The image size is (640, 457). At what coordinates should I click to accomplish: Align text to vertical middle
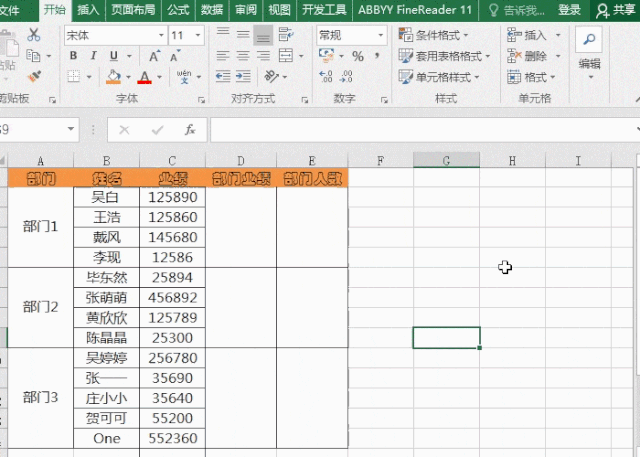click(243, 35)
